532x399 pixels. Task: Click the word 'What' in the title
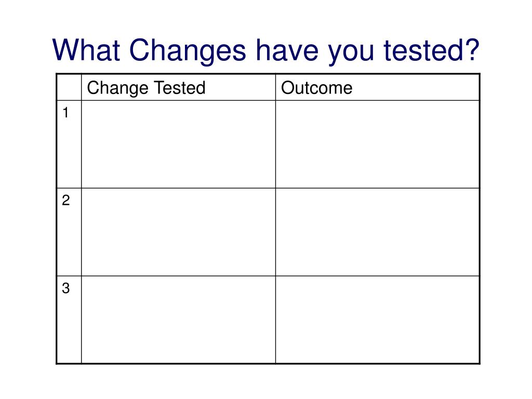(86, 50)
